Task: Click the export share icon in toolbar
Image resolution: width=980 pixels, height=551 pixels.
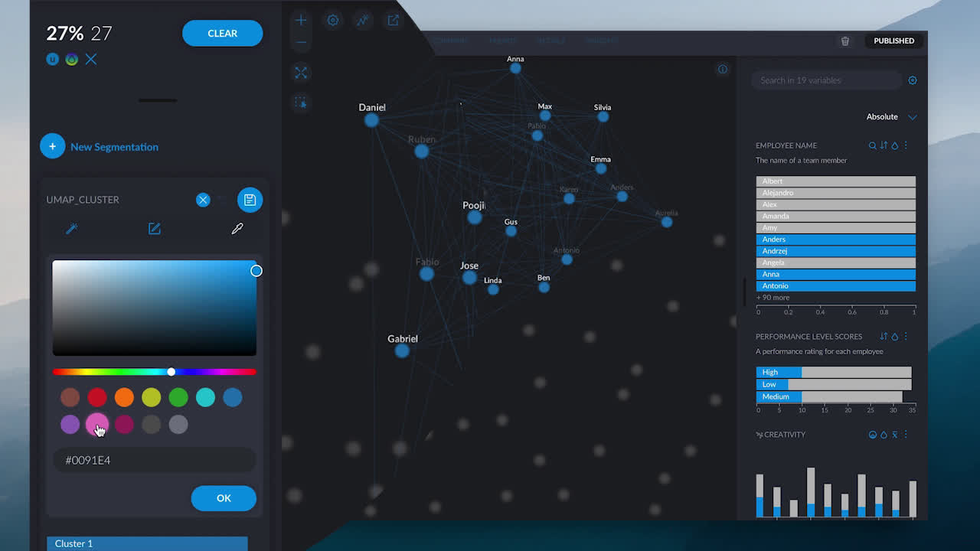Action: [x=393, y=21]
